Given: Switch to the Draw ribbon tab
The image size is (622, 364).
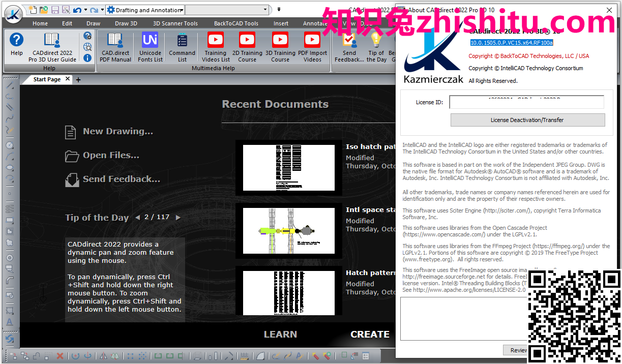Looking at the screenshot, I should point(94,23).
